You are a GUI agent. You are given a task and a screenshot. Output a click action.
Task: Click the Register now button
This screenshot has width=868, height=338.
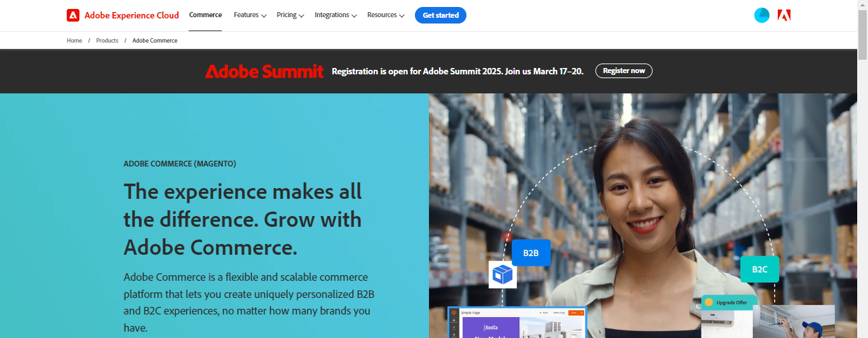tap(624, 71)
